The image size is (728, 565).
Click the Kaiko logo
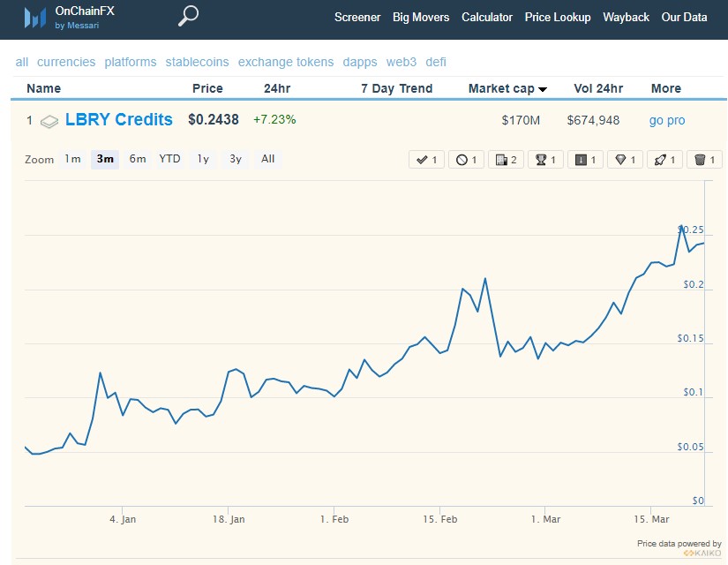[x=702, y=553]
